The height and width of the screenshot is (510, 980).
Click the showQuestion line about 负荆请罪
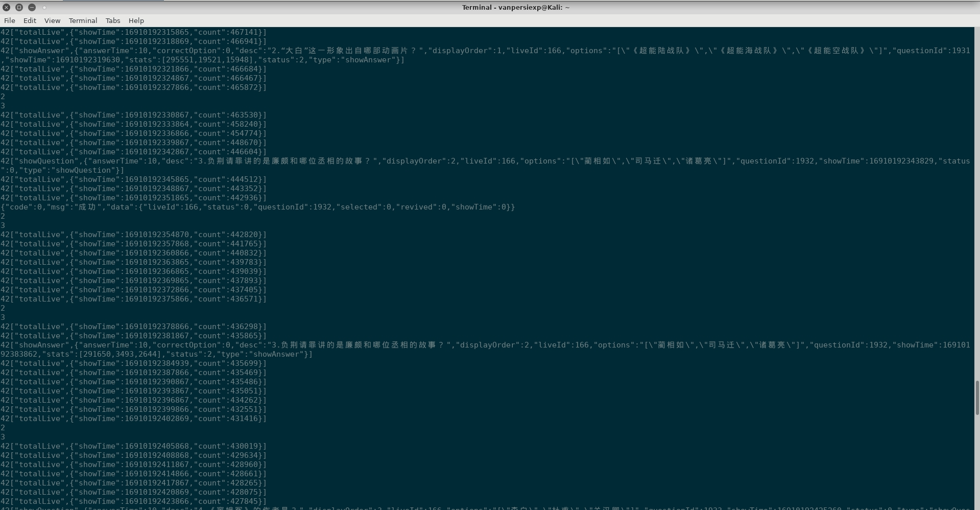point(485,166)
